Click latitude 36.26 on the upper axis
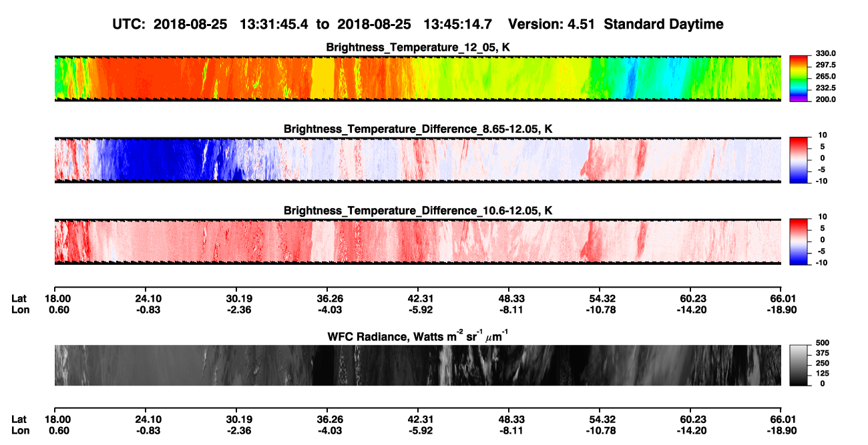Image resolution: width=868 pixels, height=445 pixels. click(330, 299)
